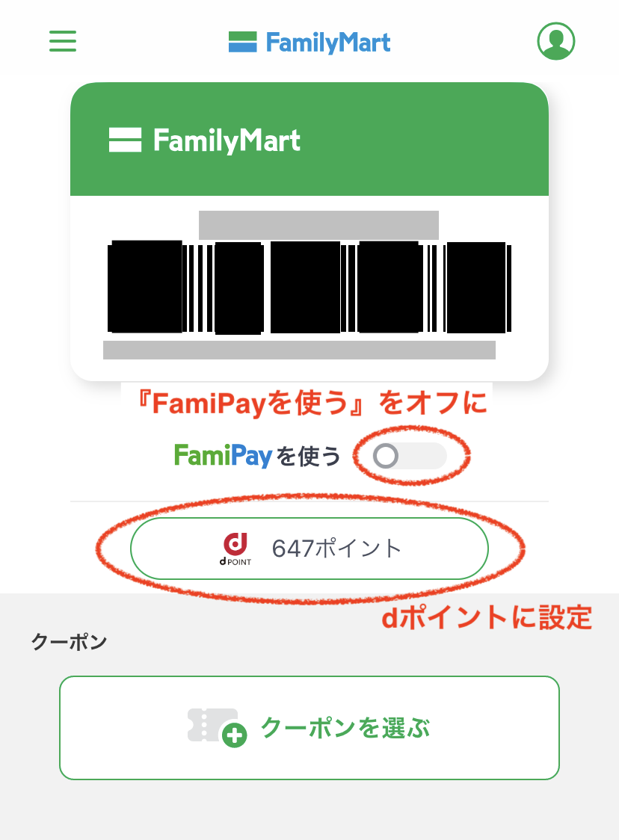The image size is (619, 840).
Task: Tap the white FamilyMart logo on card
Action: 204,140
